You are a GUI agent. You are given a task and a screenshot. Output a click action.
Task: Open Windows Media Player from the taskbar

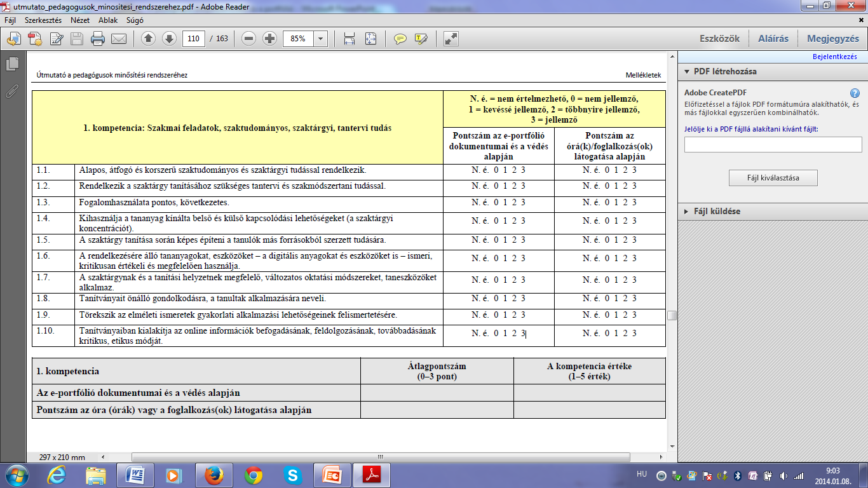click(x=173, y=475)
